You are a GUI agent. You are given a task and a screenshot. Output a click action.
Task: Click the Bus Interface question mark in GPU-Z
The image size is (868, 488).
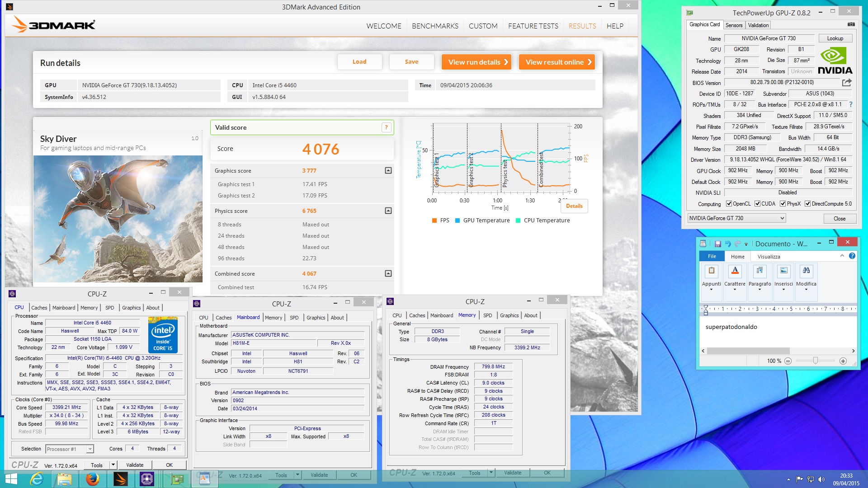850,104
